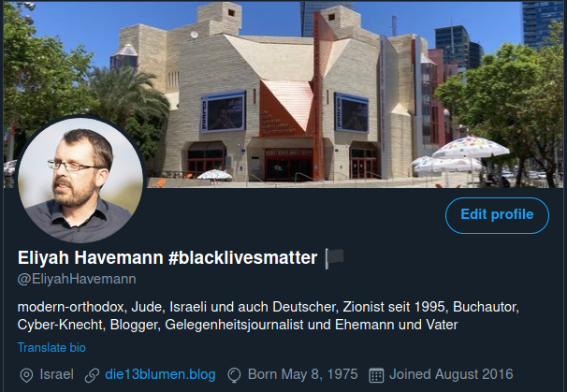Click the calendar icon beside Joined August 2016
The height and width of the screenshot is (392, 567).
coord(376,375)
